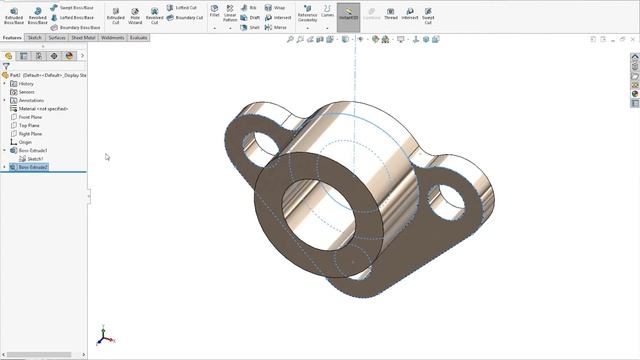Open Appearances task pane color ball
This screenshot has width=640, height=360.
[635, 94]
